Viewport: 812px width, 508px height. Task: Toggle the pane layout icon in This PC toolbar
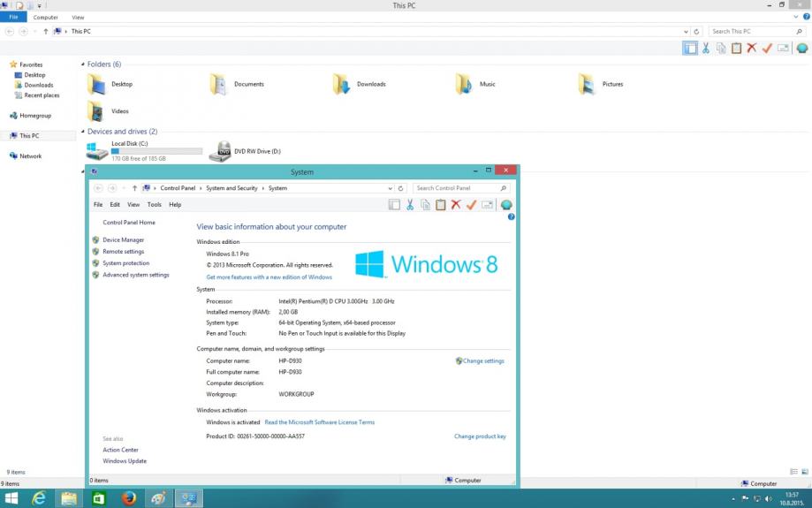click(x=690, y=49)
